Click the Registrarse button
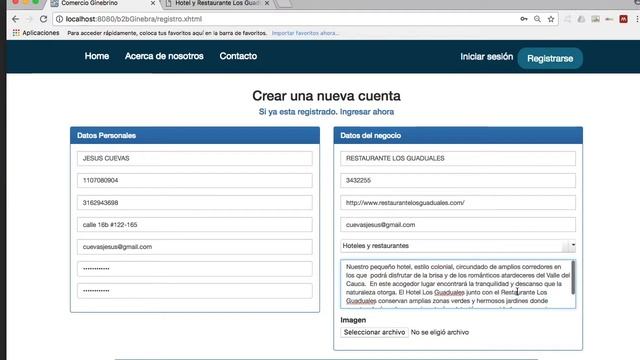The image size is (640, 360). click(x=550, y=58)
